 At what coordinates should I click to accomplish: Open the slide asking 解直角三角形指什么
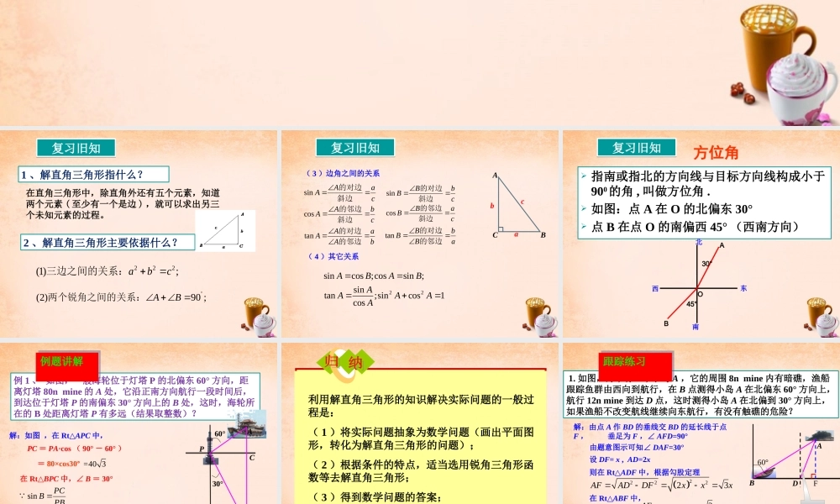click(x=139, y=234)
